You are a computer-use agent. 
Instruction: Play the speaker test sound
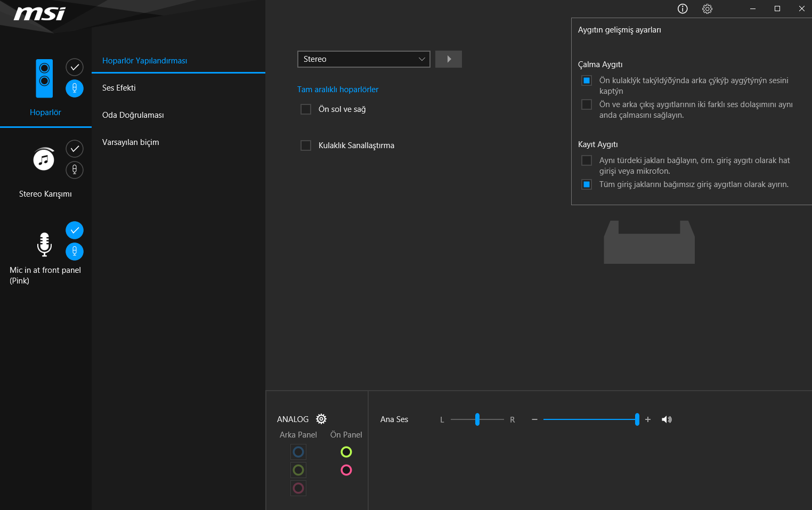pos(449,59)
